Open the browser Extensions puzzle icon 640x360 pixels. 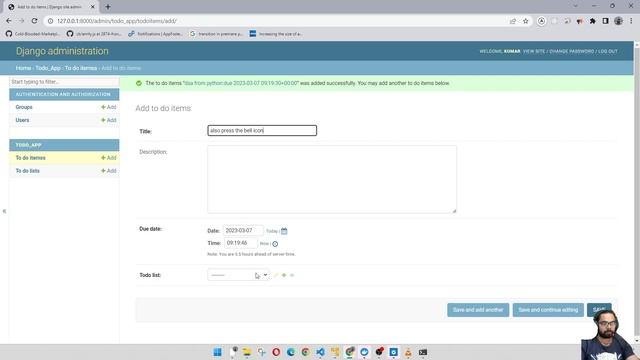tap(593, 21)
